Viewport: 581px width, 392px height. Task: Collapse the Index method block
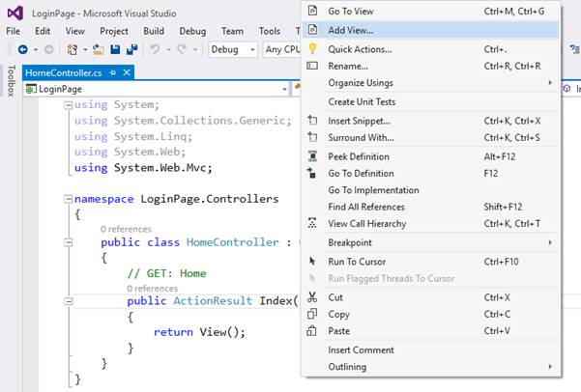pos(69,301)
